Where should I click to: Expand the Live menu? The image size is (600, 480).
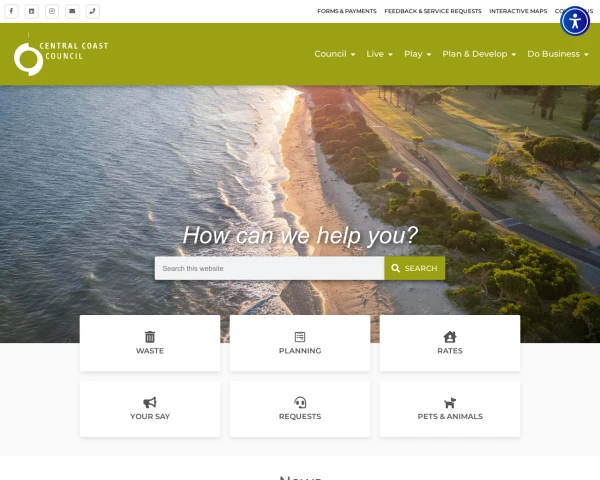379,54
